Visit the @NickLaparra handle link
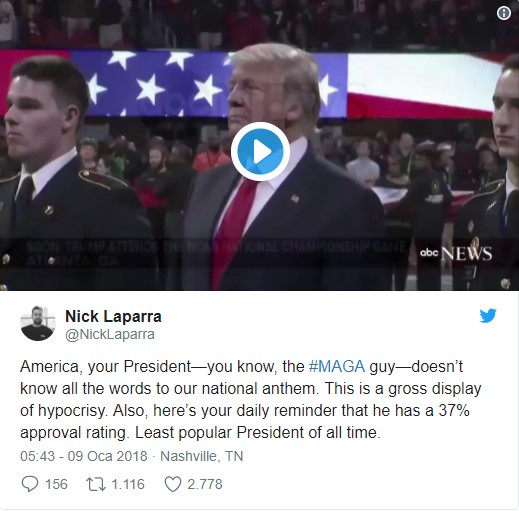Screen dimensions: 519x511 [110, 334]
